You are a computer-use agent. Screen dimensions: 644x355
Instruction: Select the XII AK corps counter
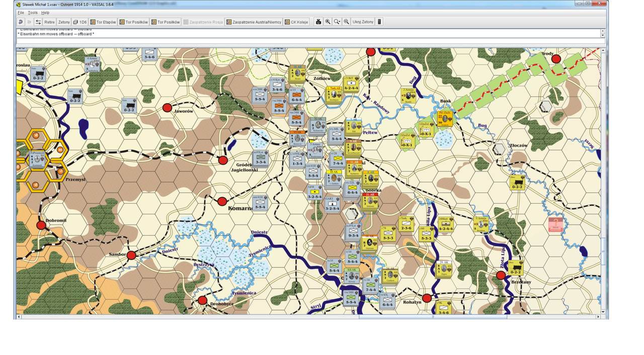[353, 276]
